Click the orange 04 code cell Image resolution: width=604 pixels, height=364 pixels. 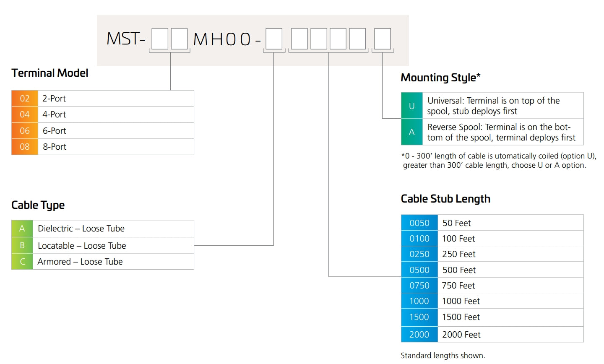coord(25,114)
